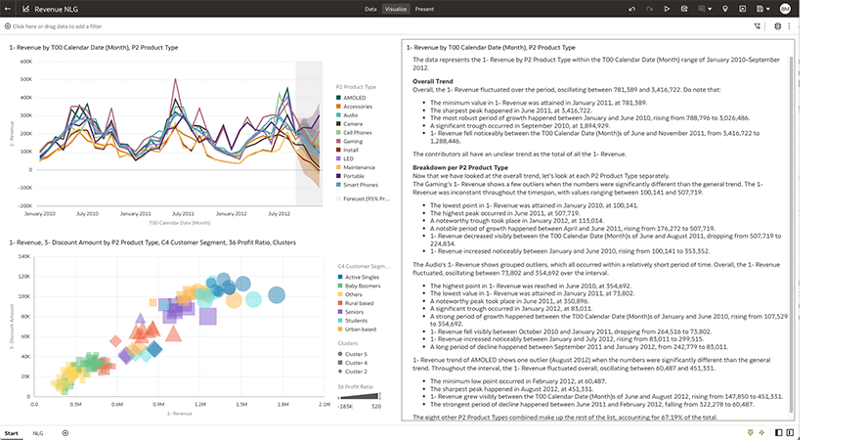Add a new canvas with the plus icon
This screenshot has height=440, width=868.
click(65, 432)
